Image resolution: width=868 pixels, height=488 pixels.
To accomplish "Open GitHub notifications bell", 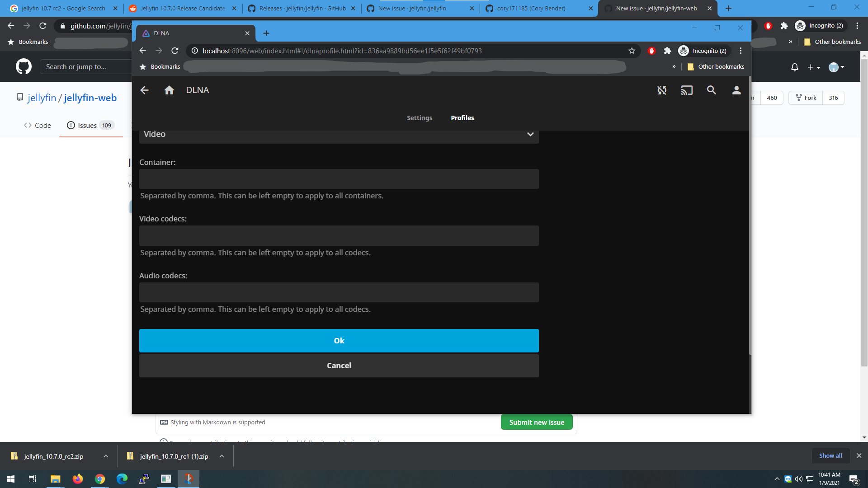I will pos(794,67).
